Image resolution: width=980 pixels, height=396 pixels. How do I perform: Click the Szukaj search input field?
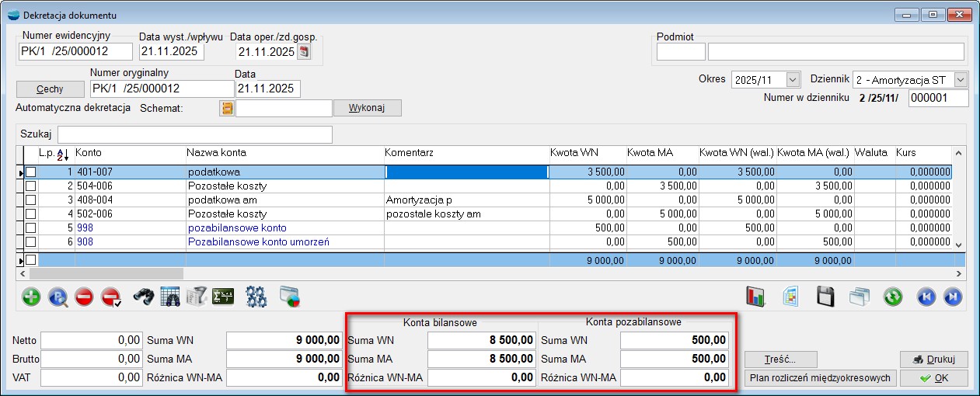(x=194, y=134)
